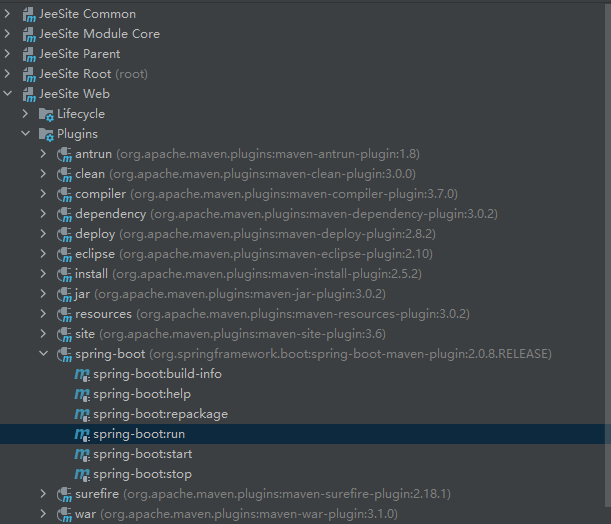The height and width of the screenshot is (524, 611).
Task: Expand the JeeSite Module Core node
Action: pyautogui.click(x=7, y=34)
